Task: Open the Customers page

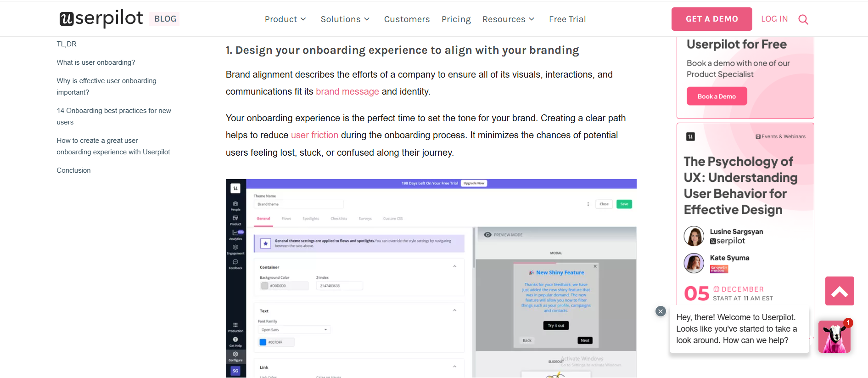Action: (x=407, y=19)
